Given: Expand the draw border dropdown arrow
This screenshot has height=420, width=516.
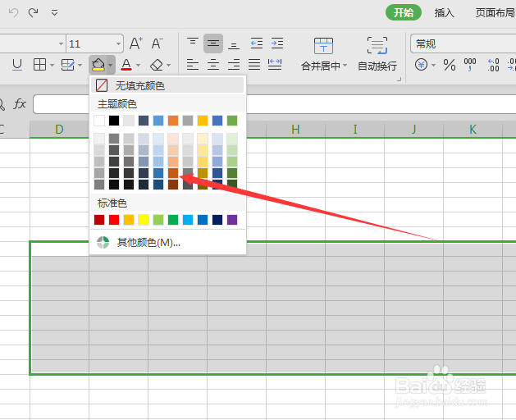Looking at the screenshot, I should point(80,65).
